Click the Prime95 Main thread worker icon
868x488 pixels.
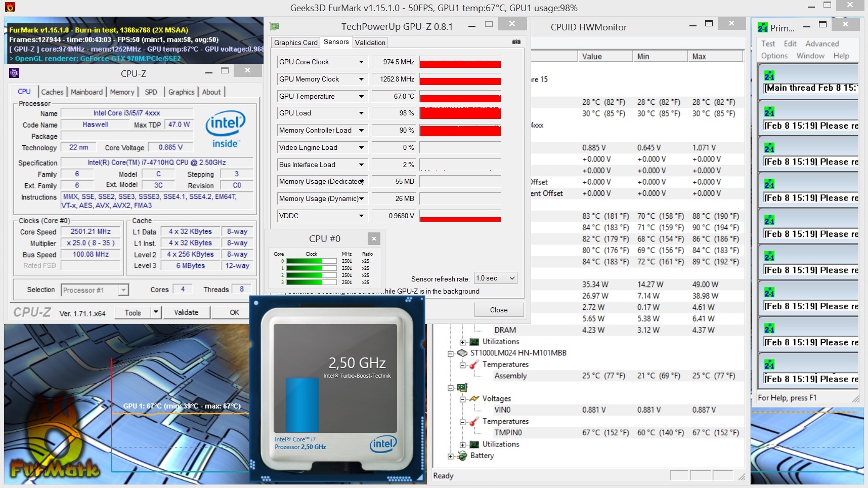(769, 76)
